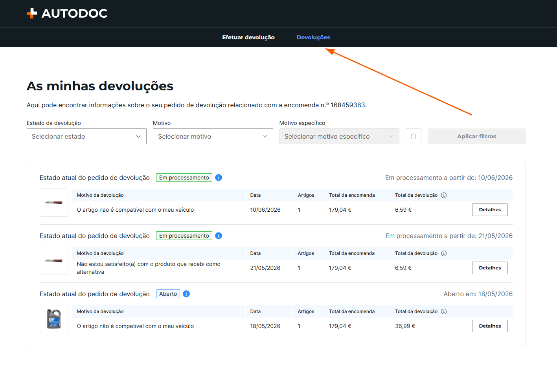Open Detalhes for the 21/05/2026 return
Screen dimensions: 557x392
[x=490, y=268]
